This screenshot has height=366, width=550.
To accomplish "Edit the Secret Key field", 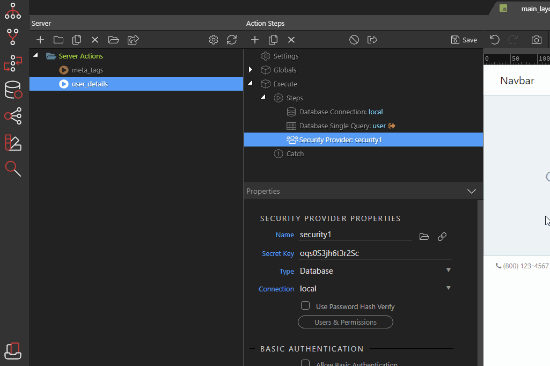I will tap(375, 253).
